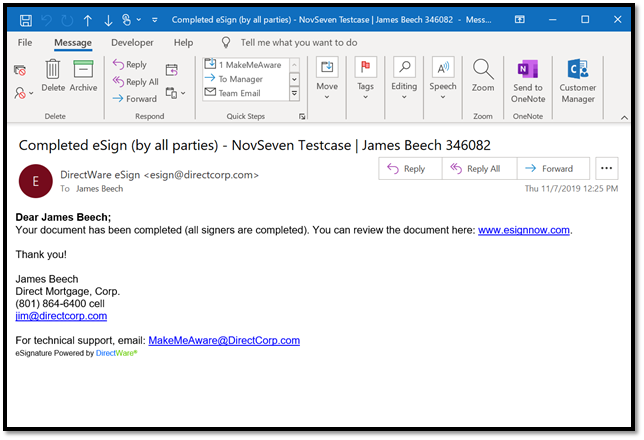Open Customize Quick Access Toolbar dropdown
The height and width of the screenshot is (440, 644).
pos(154,20)
